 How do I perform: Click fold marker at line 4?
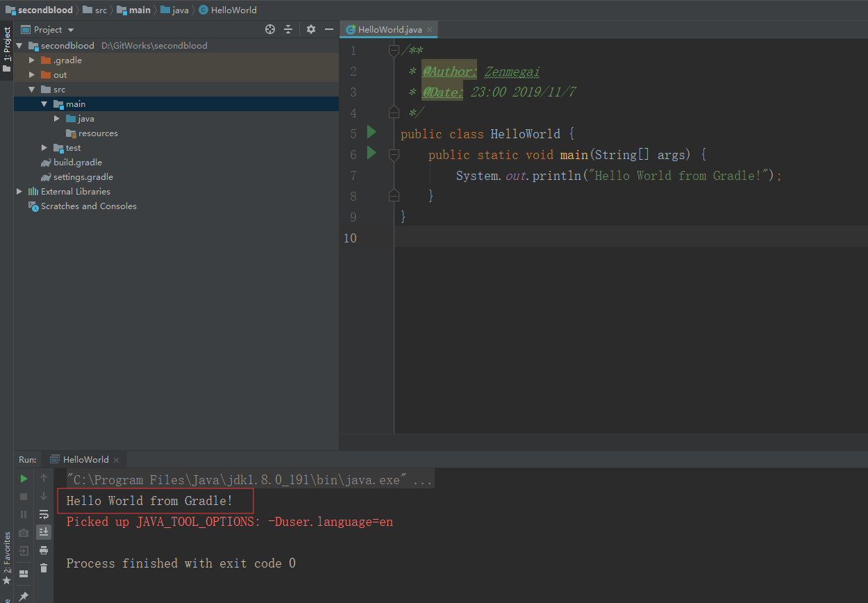tap(394, 112)
